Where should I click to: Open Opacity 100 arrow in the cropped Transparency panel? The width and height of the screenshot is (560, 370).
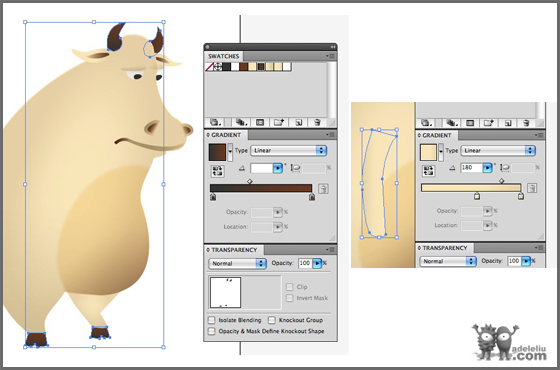[x=526, y=261]
